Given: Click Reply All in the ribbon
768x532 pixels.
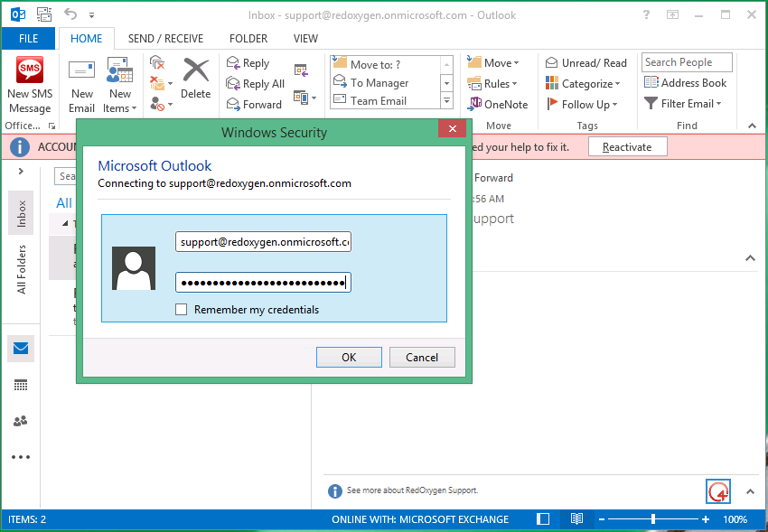Looking at the screenshot, I should pos(255,84).
